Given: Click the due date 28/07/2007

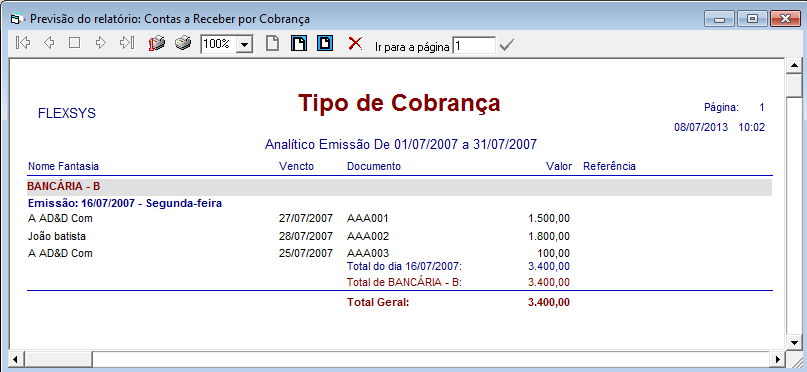Looking at the screenshot, I should pyautogui.click(x=306, y=236).
